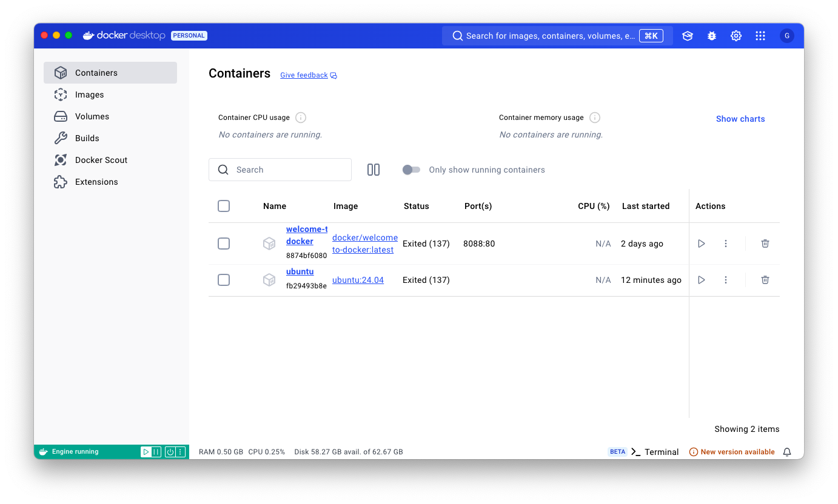
Task: Sort by the Status column header
Action: pyautogui.click(x=417, y=206)
